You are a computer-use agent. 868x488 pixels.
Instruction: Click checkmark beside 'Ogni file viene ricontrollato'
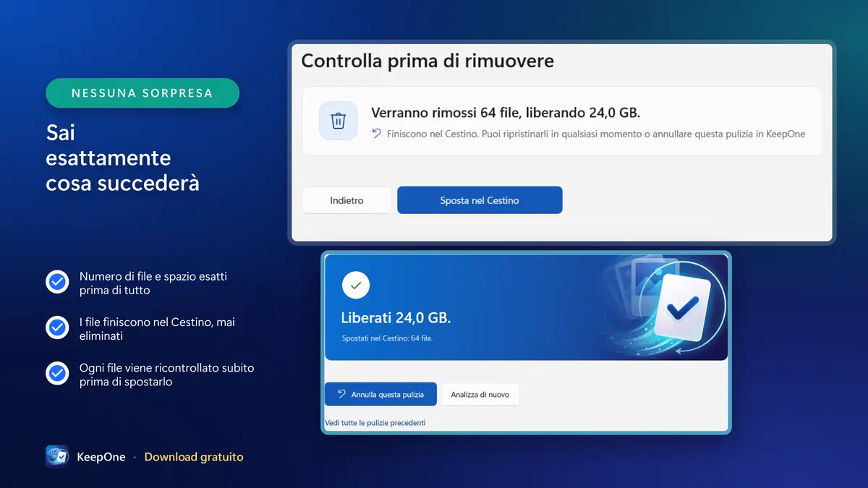point(57,374)
